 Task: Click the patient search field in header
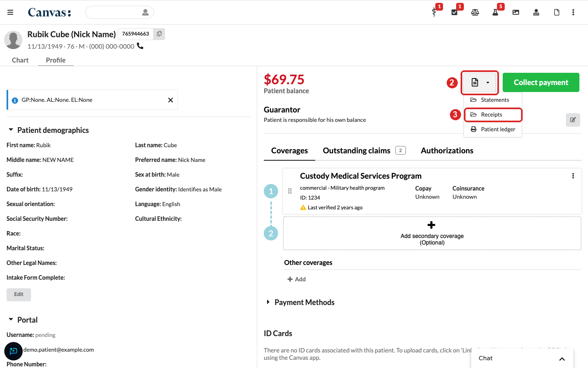tap(120, 12)
